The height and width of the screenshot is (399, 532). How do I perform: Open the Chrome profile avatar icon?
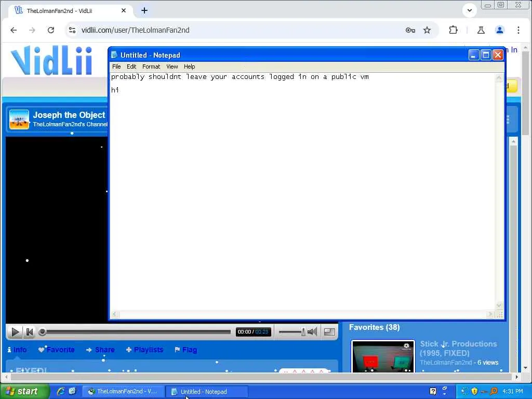pyautogui.click(x=499, y=30)
